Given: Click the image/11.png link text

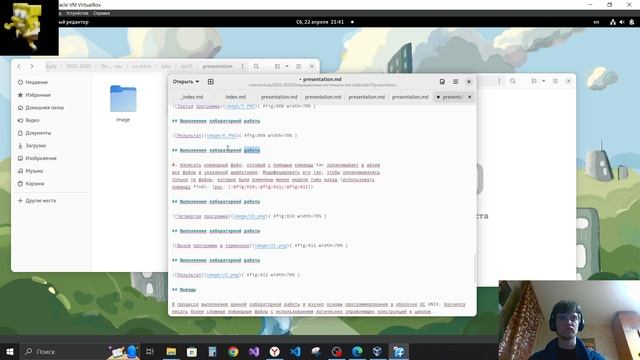Looking at the screenshot, I should pos(271,245).
